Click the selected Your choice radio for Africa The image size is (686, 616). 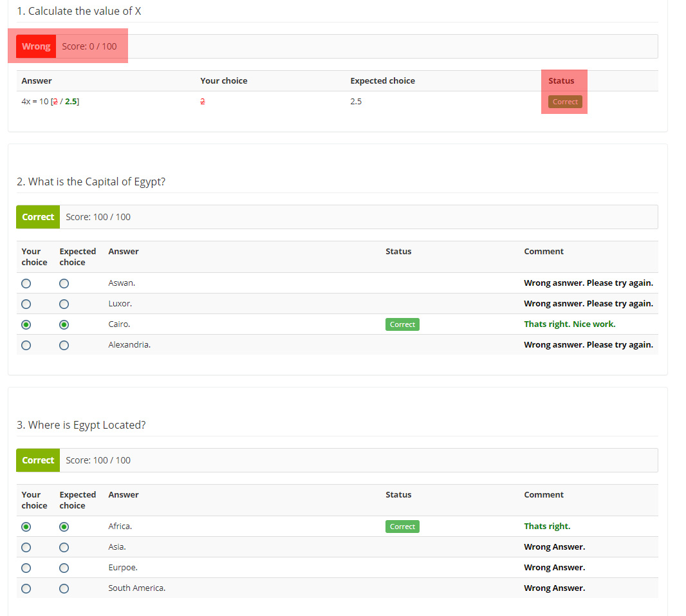[x=26, y=527]
